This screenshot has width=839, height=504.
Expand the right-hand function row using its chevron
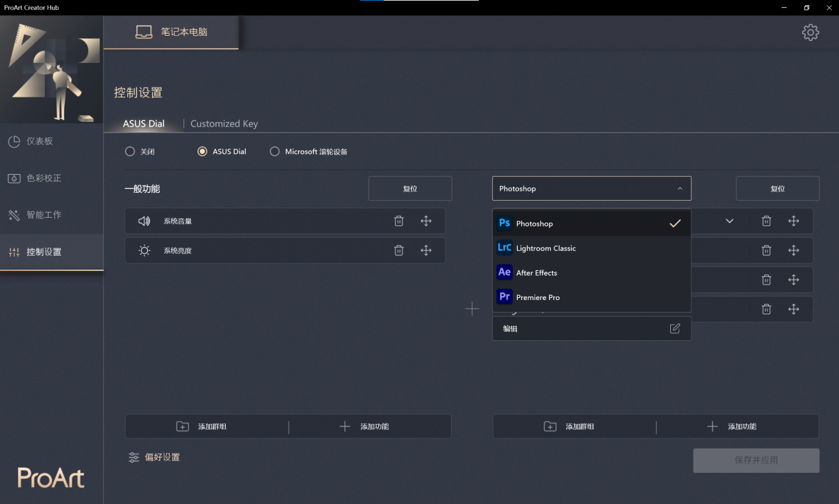tap(730, 221)
